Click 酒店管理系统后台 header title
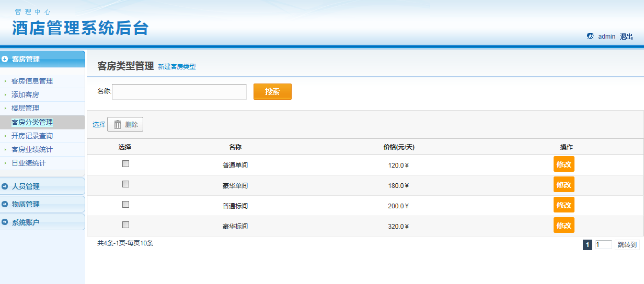Image resolution: width=644 pixels, height=284 pixels. [x=80, y=28]
